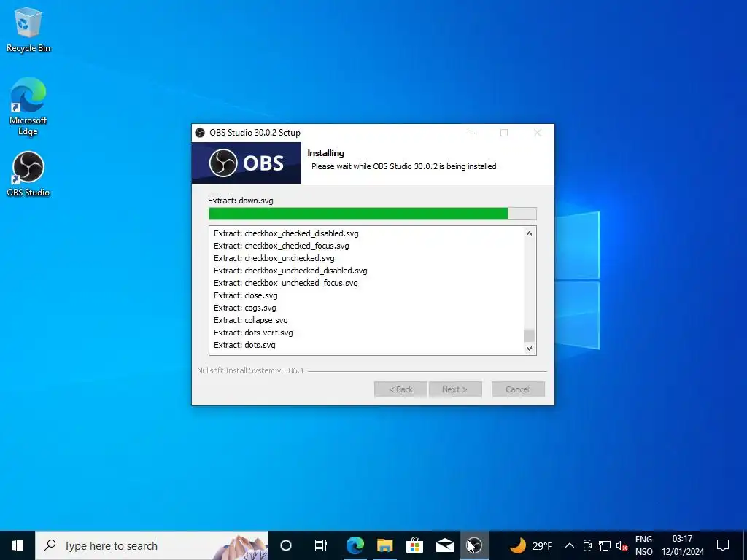Select log line Extract: cogs.svg
This screenshot has width=747, height=560.
tap(245, 308)
